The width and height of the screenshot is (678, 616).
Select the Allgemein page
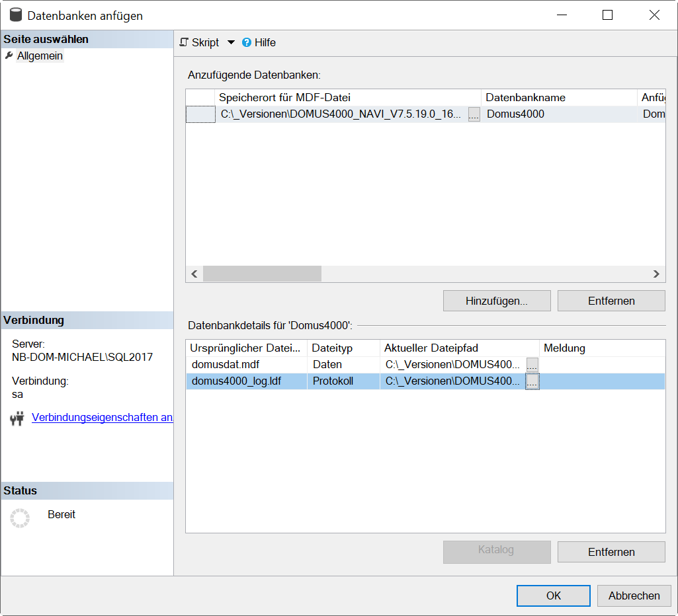40,56
